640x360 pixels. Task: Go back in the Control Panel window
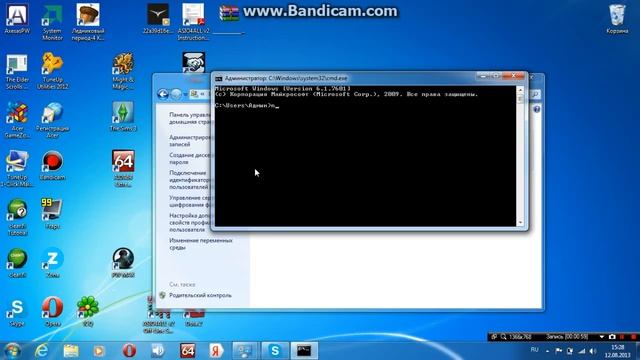coord(163,95)
